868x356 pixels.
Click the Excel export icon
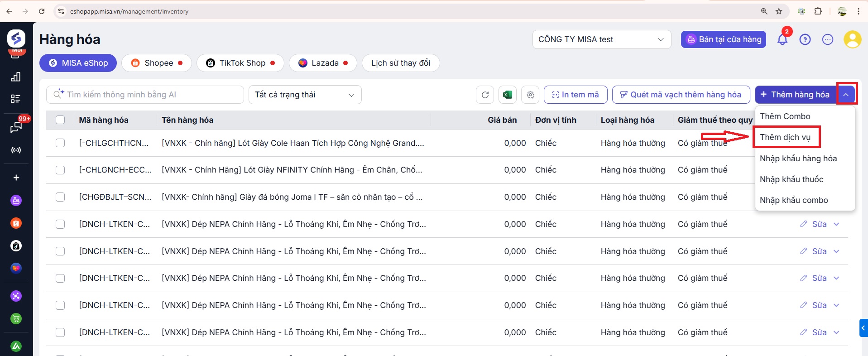click(x=508, y=95)
